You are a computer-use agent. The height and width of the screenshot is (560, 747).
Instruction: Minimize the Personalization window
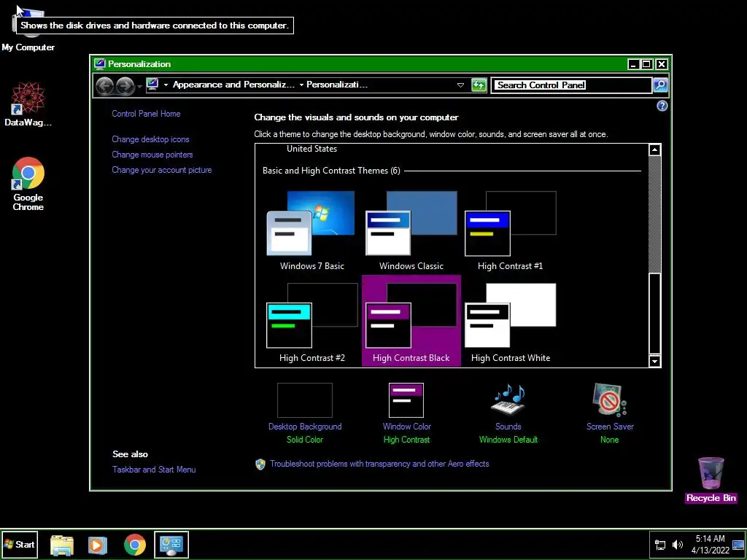tap(633, 64)
